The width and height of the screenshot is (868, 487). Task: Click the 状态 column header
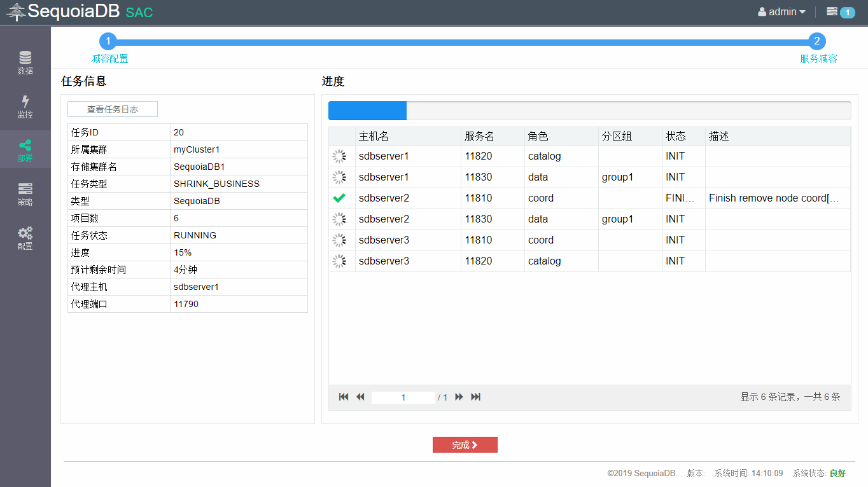click(x=683, y=136)
